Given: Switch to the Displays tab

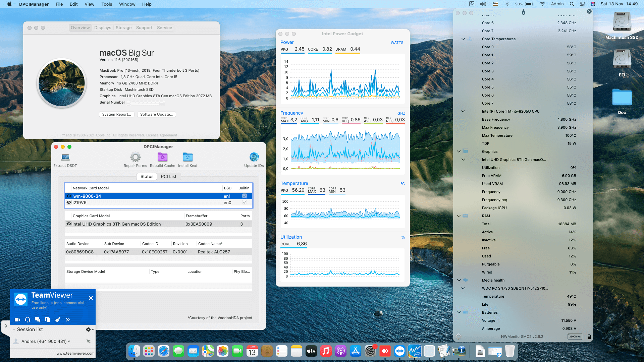Looking at the screenshot, I should point(103,28).
